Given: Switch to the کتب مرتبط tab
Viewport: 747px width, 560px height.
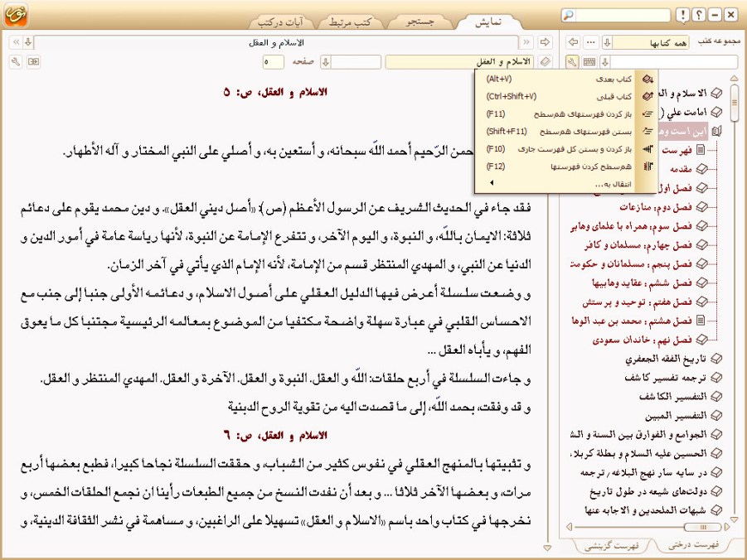Looking at the screenshot, I should click(350, 22).
